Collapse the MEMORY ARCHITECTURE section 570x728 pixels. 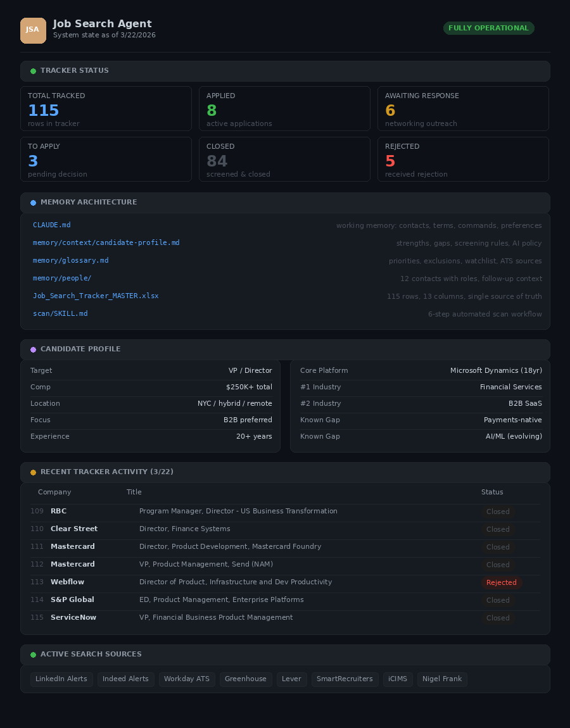coord(89,203)
